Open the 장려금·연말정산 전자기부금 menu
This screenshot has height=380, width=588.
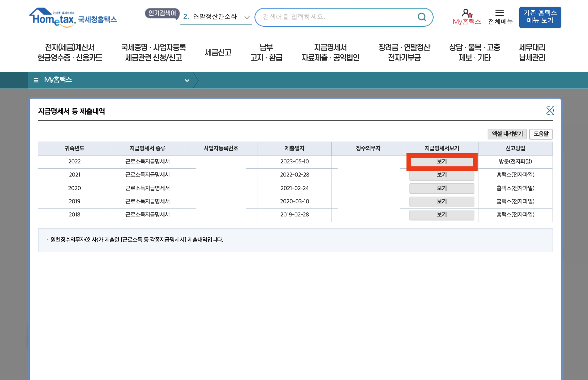(405, 53)
